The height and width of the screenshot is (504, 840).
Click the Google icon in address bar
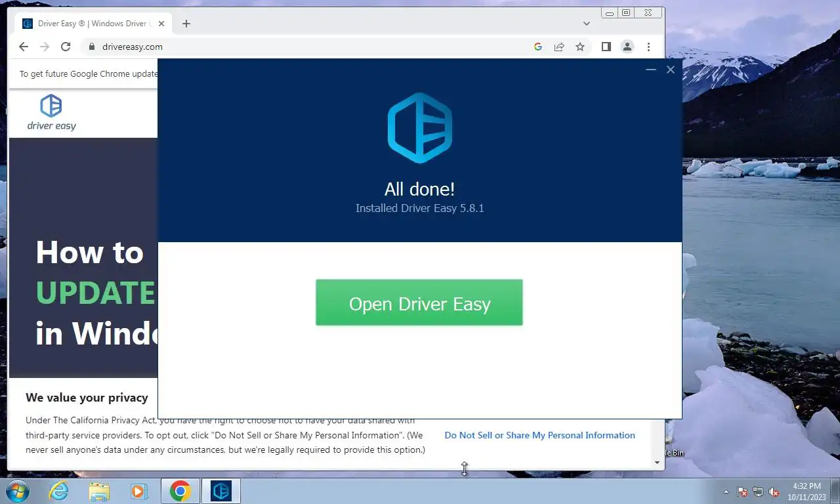(538, 47)
